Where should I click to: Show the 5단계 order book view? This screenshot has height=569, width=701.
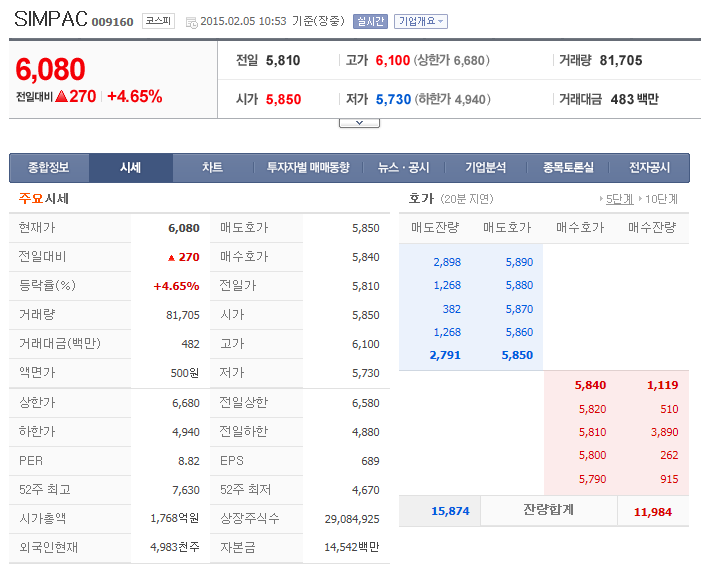620,199
